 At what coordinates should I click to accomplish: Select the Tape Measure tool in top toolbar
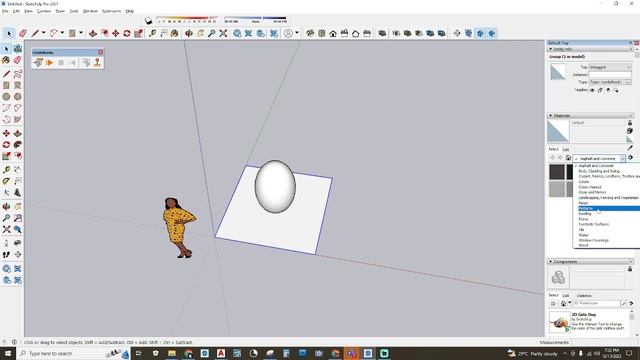click(153, 33)
